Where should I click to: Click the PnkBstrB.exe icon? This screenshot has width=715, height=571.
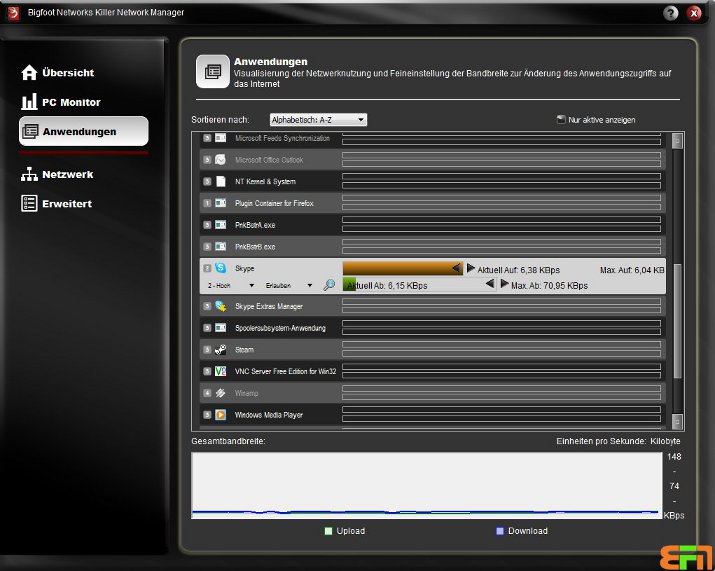coord(220,246)
